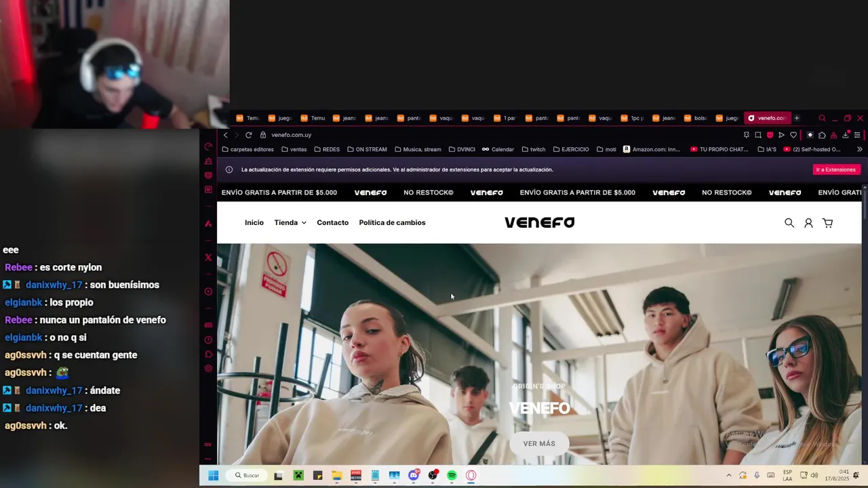Click the browser forward arrow
868x488 pixels.
tap(237, 135)
